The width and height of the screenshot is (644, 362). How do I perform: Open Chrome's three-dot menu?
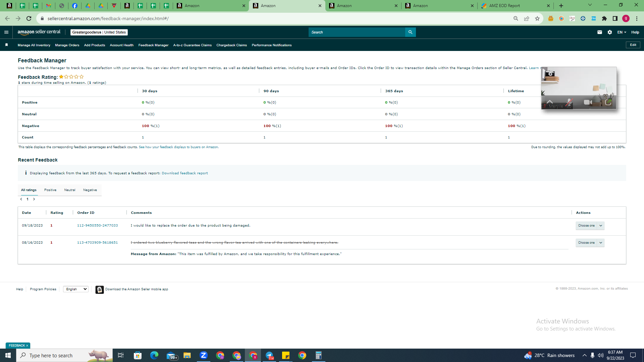coord(637,18)
